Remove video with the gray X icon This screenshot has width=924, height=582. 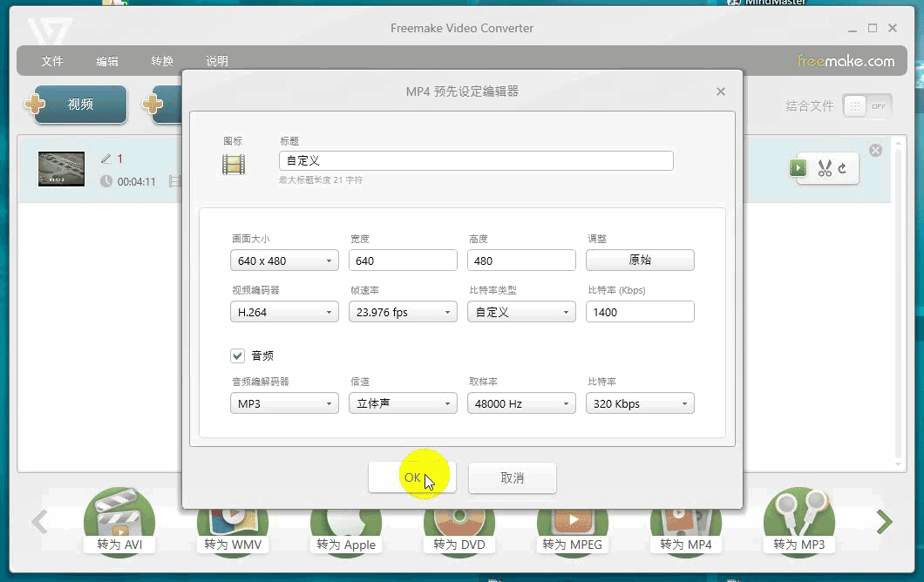[875, 151]
